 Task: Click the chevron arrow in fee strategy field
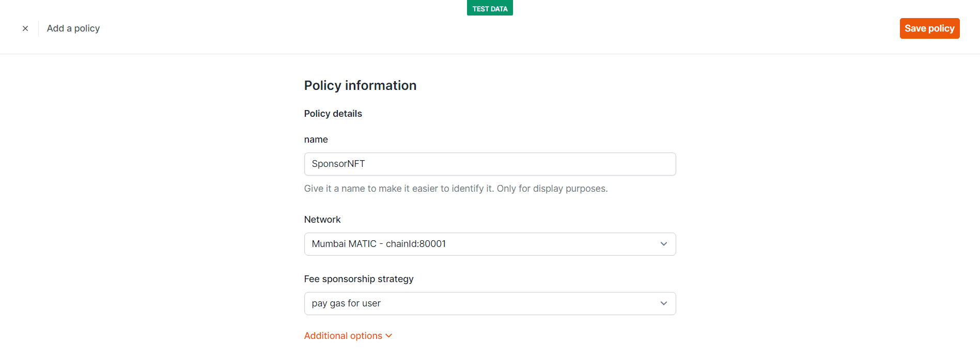pos(663,303)
